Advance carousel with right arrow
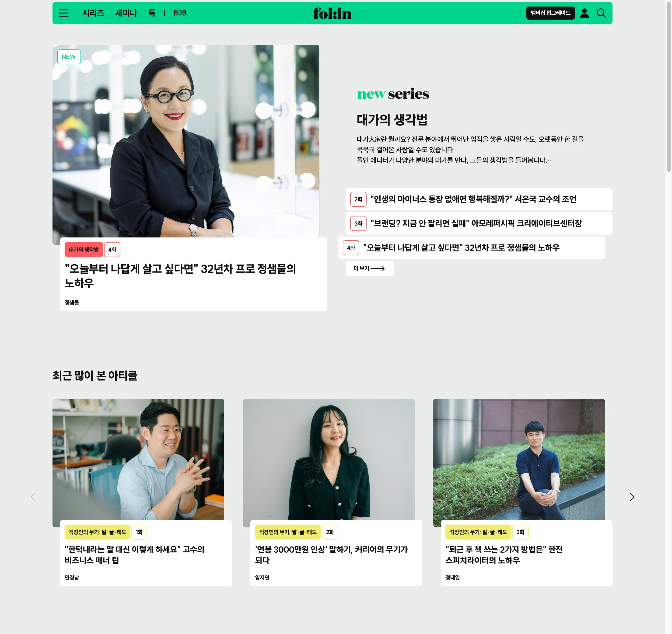Viewport: 672px width, 634px height. (632, 497)
